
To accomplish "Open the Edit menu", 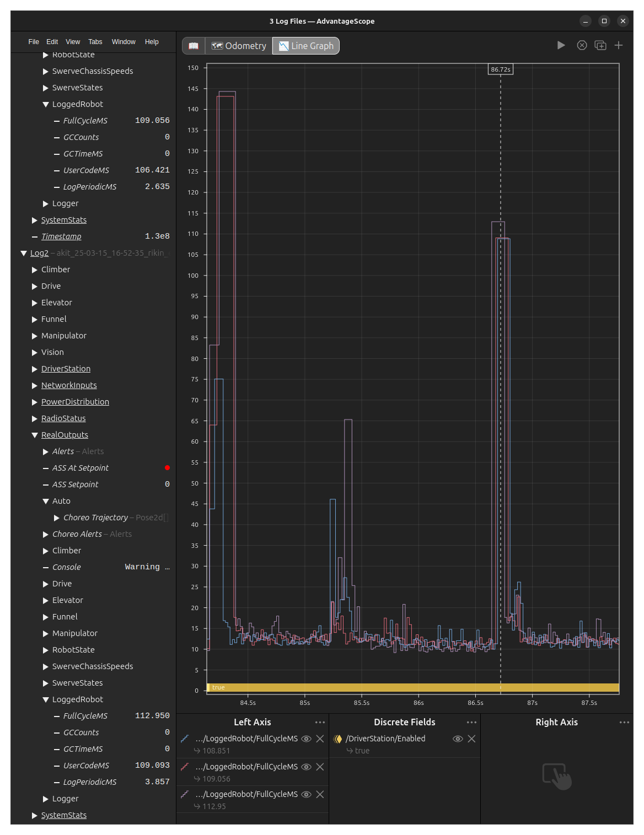I will click(52, 42).
